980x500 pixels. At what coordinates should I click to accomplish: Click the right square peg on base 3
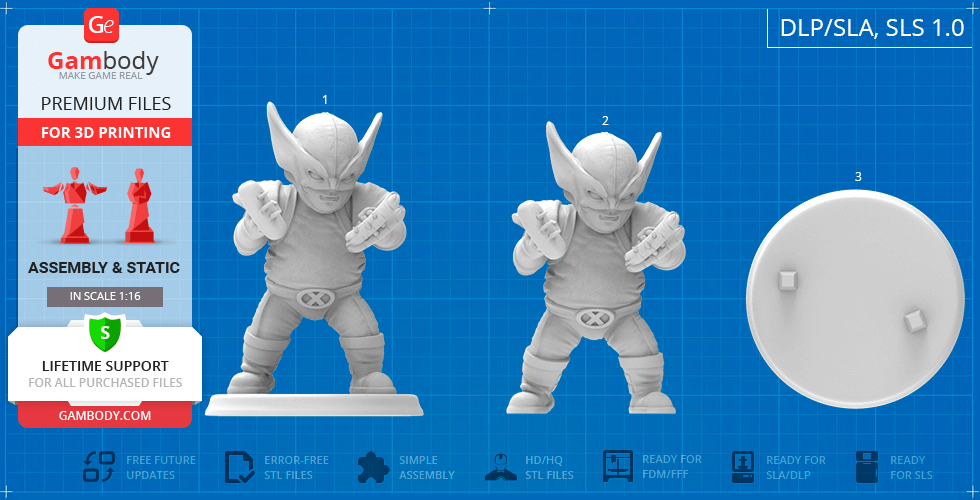(916, 320)
